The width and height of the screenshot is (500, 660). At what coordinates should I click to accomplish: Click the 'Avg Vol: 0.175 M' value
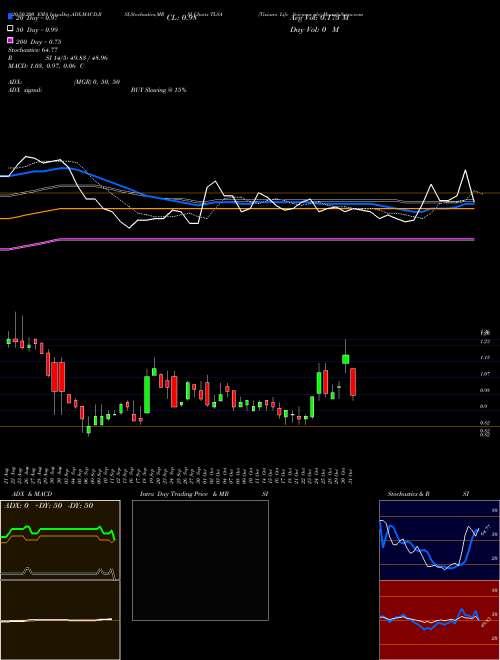coord(319,18)
